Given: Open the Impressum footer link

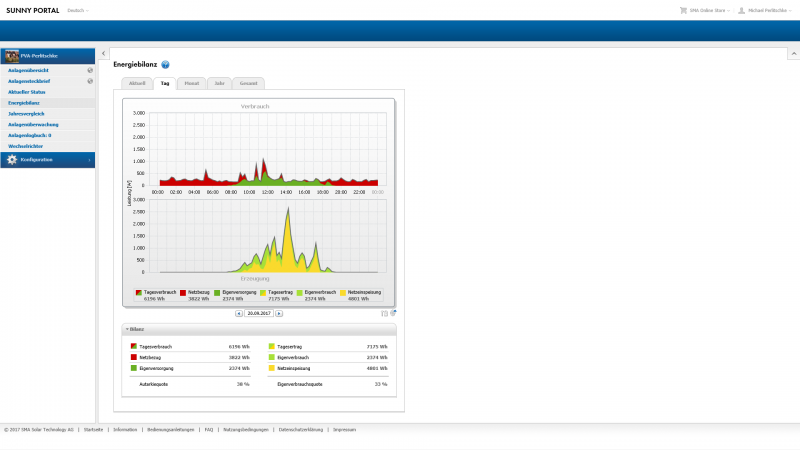Looking at the screenshot, I should click(344, 430).
